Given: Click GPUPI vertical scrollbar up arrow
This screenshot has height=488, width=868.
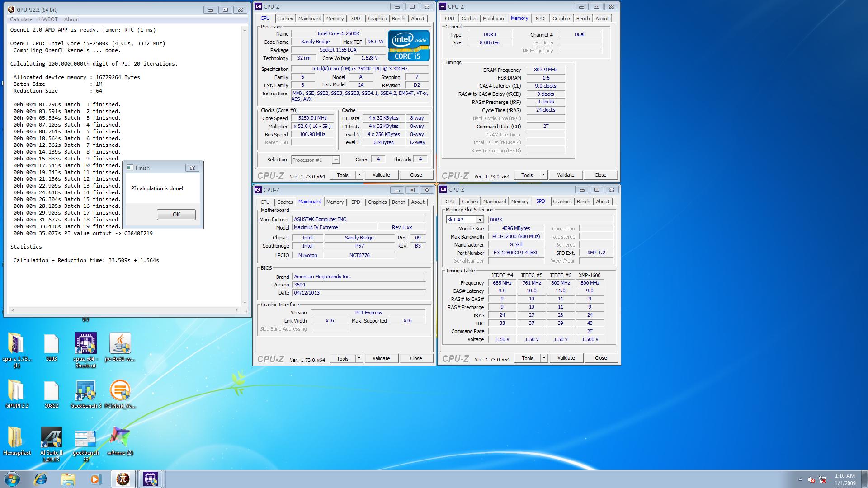Looking at the screenshot, I should coord(245,30).
